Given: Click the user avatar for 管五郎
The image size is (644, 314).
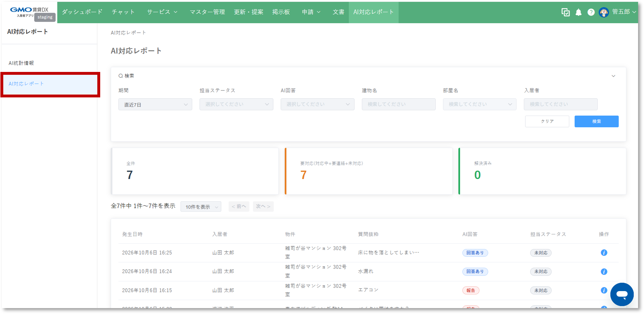Looking at the screenshot, I should click(604, 12).
